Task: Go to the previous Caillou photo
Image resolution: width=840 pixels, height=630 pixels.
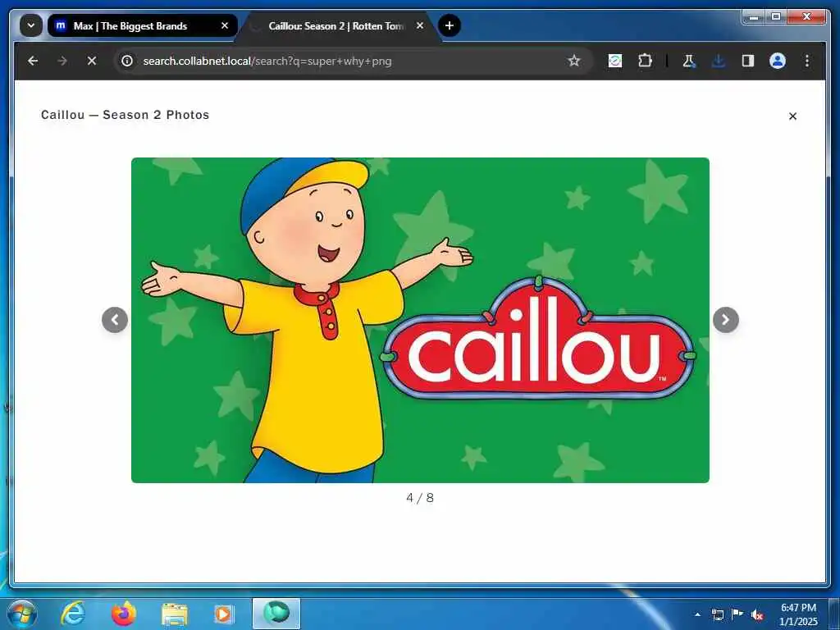Action: click(115, 320)
